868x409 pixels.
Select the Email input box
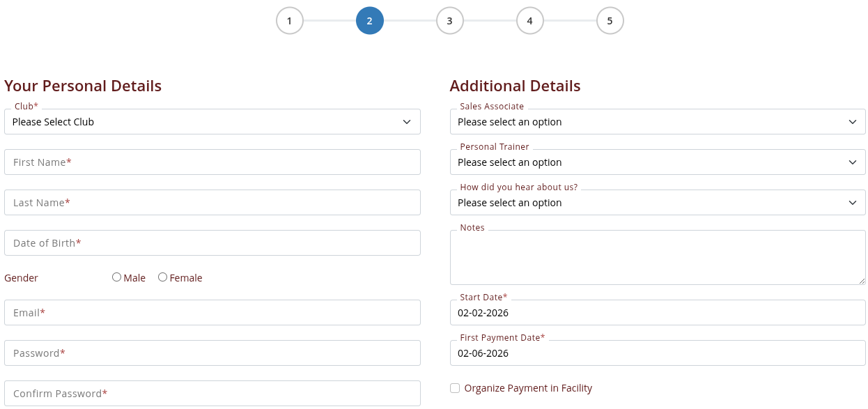[212, 313]
